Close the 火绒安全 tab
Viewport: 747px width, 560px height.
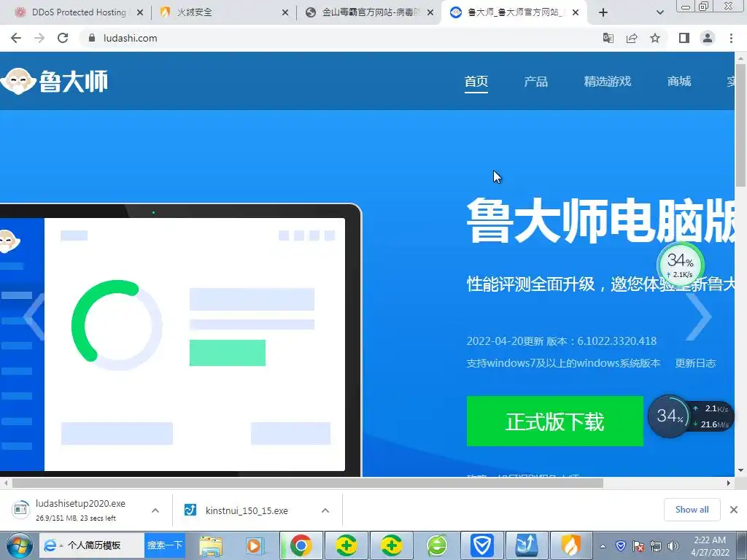[x=285, y=13]
